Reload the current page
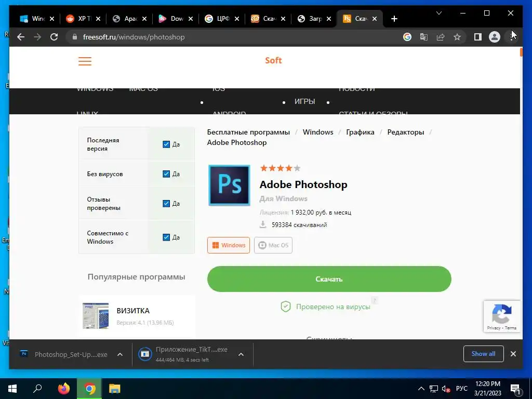The width and height of the screenshot is (532, 399). pos(54,37)
